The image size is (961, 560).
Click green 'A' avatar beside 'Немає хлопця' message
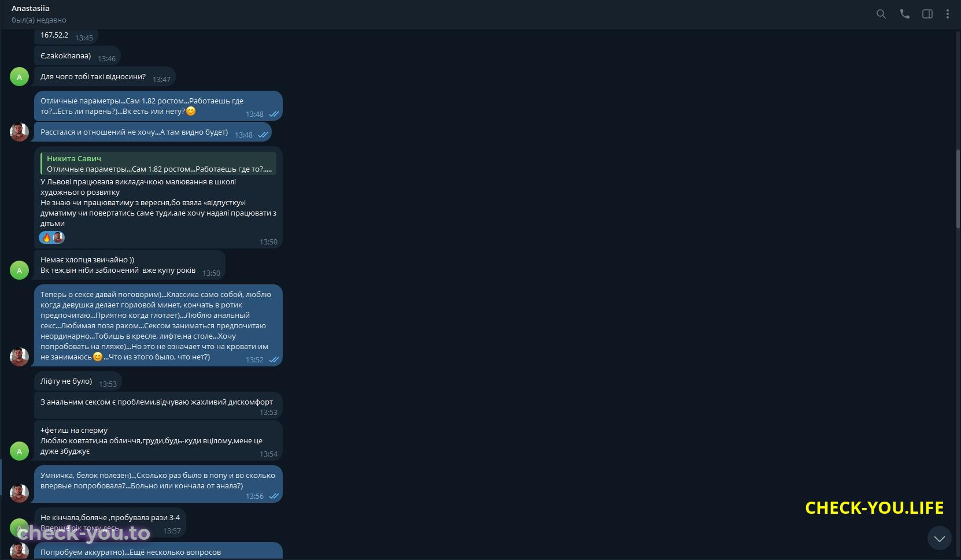[20, 270]
